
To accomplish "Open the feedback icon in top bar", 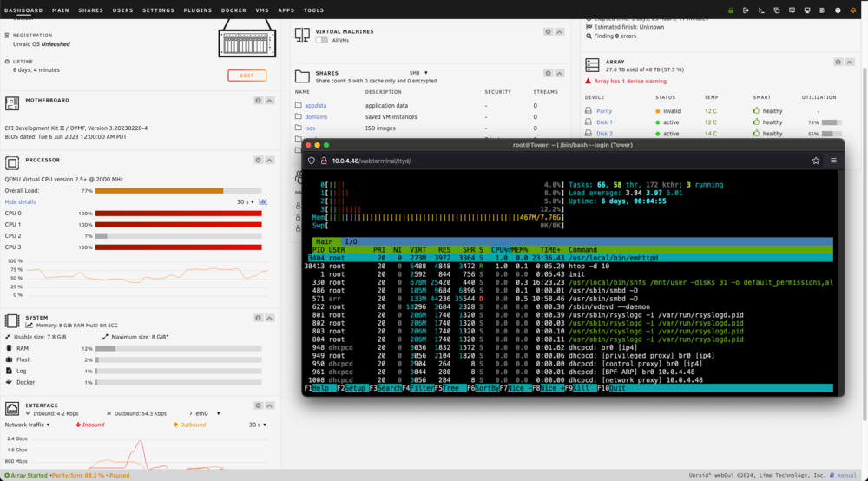I will click(792, 10).
